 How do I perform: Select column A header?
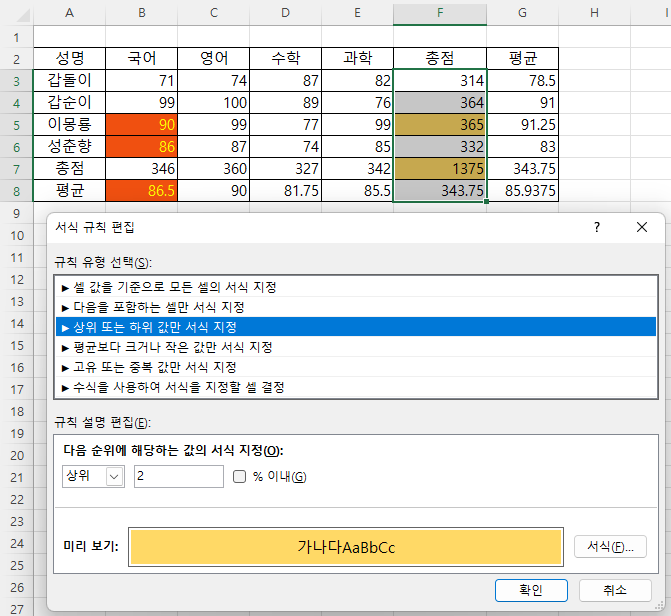pos(69,13)
